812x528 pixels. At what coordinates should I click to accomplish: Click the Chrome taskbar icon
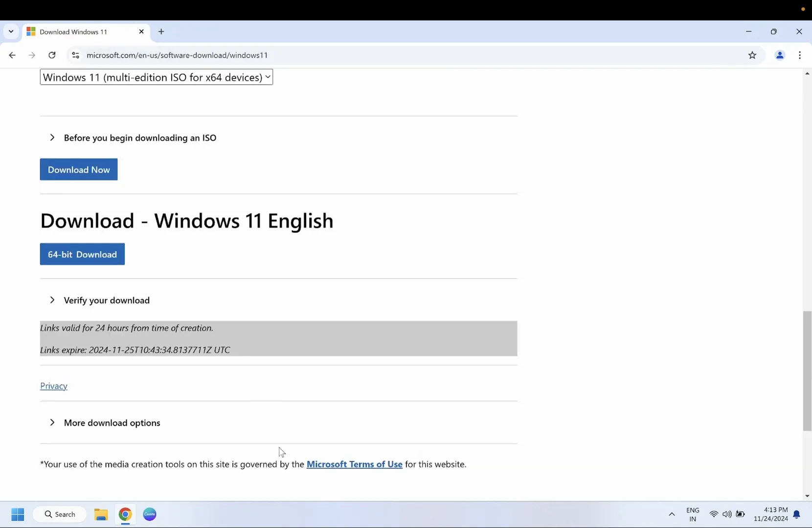click(x=125, y=514)
